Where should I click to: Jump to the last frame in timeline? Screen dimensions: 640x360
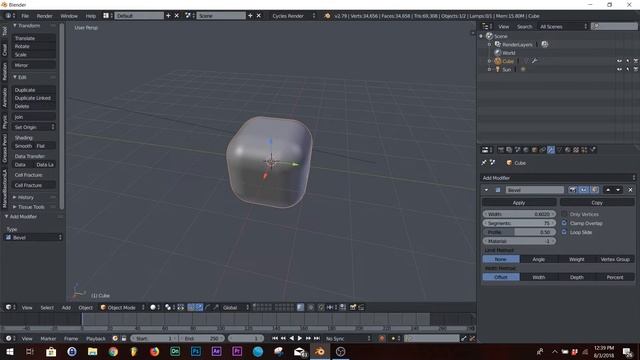pyautogui.click(x=317, y=338)
